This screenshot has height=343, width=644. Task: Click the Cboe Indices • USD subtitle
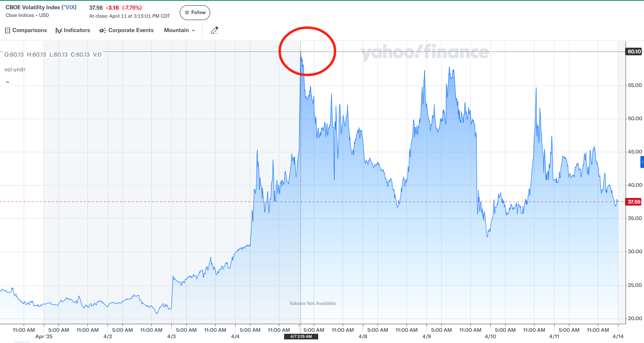(x=27, y=15)
